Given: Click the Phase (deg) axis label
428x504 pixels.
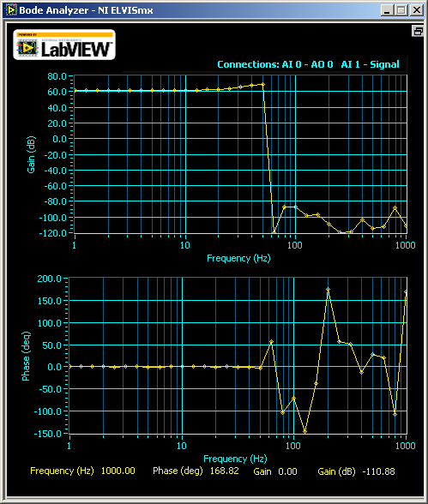Looking at the screenshot, I should [26, 357].
